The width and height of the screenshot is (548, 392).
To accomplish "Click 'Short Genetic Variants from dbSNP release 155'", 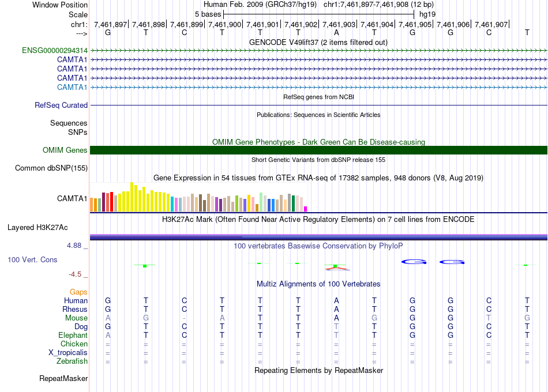I will (318, 160).
